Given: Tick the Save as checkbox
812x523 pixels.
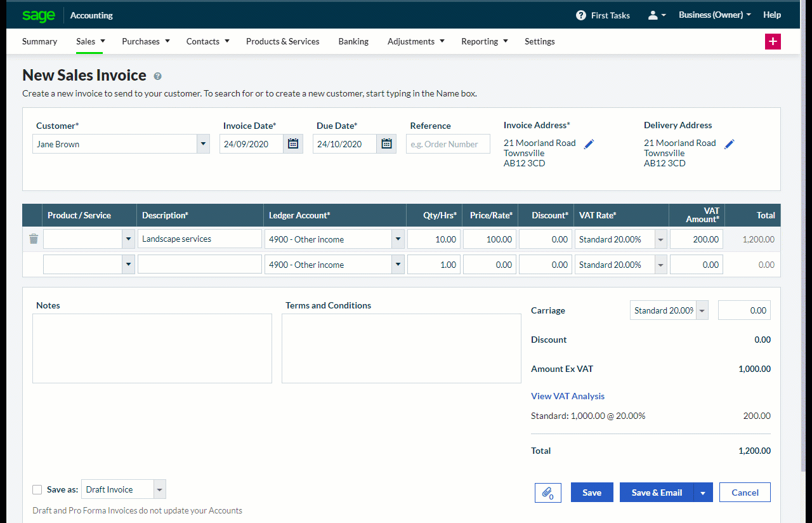Looking at the screenshot, I should pyautogui.click(x=37, y=489).
